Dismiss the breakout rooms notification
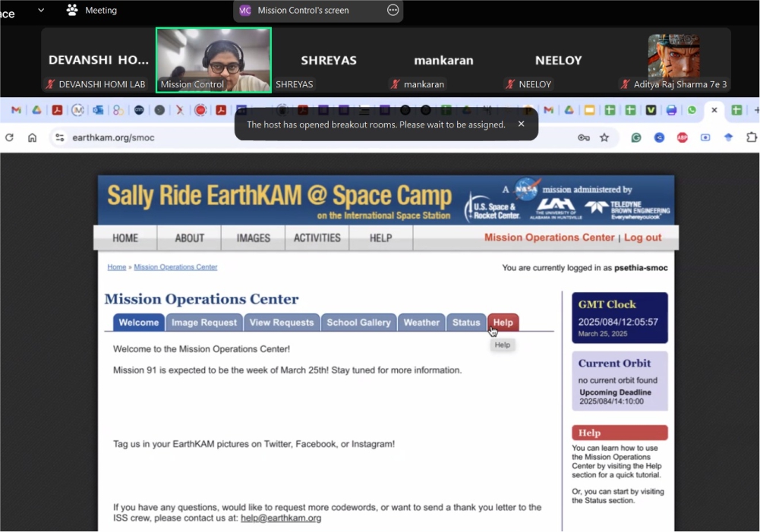 521,124
